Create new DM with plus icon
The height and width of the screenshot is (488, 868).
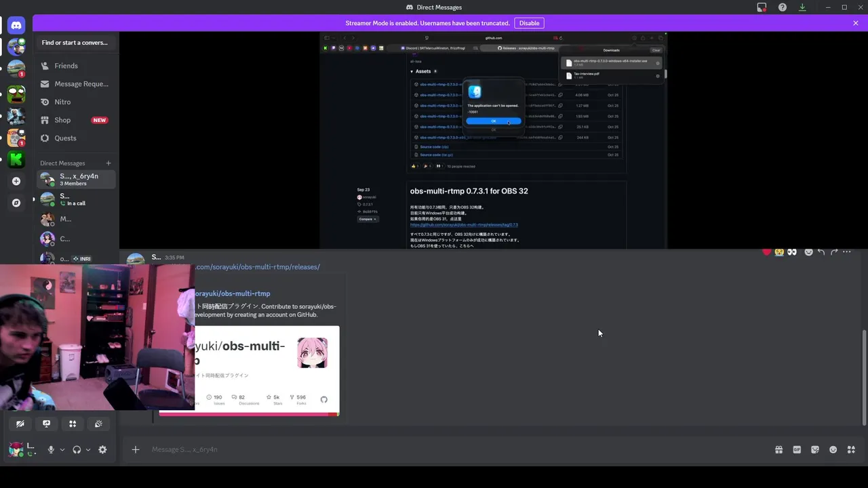tap(108, 163)
